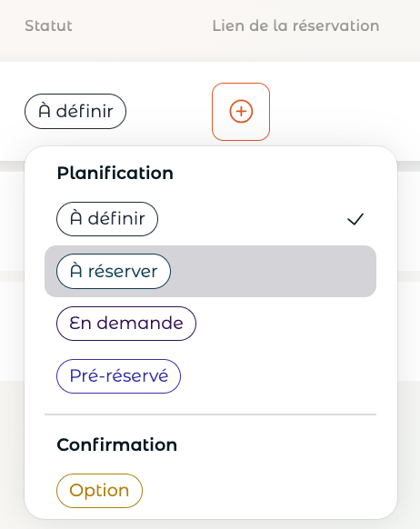The image size is (420, 529).
Task: Click the Lien de la réservation header
Action: pyautogui.click(x=295, y=26)
